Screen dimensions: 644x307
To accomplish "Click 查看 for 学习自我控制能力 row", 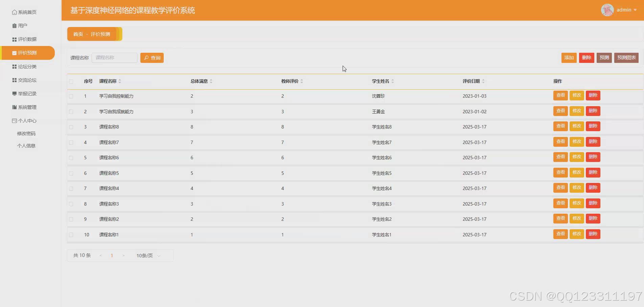I will pos(560,95).
